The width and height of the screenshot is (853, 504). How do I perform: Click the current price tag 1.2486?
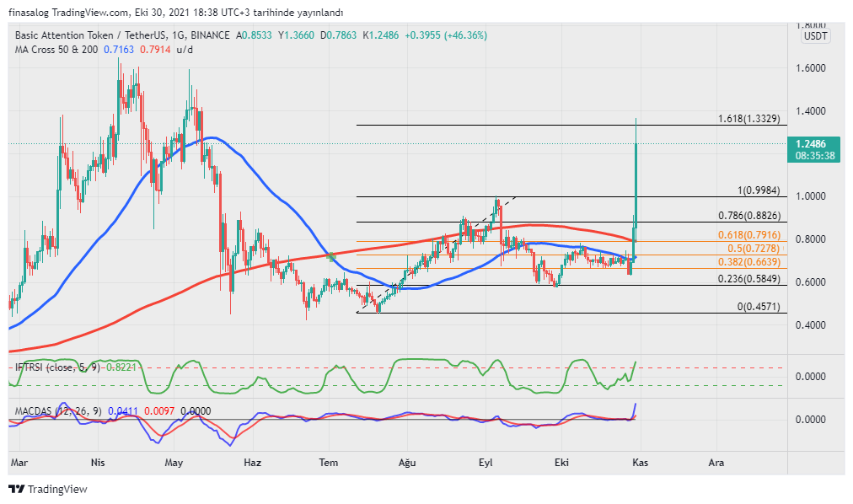[811, 144]
